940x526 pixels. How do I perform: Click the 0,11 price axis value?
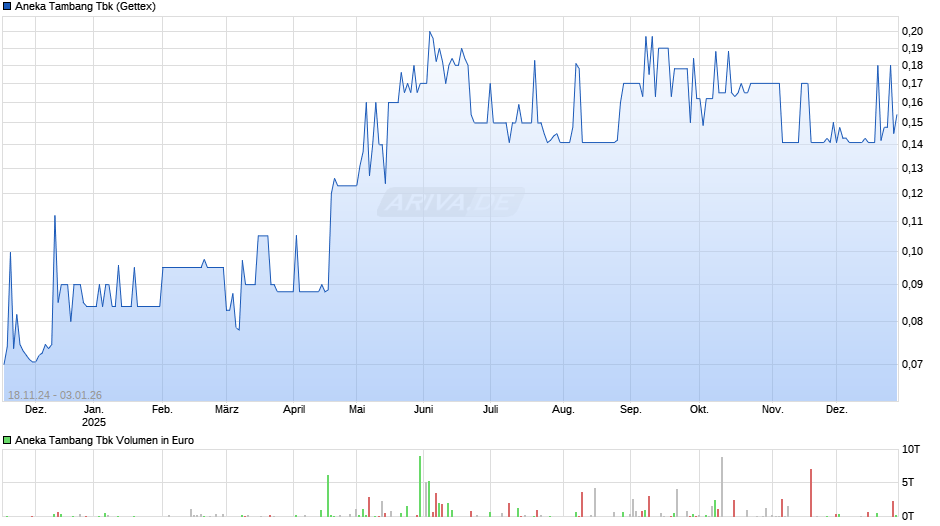pos(912,221)
